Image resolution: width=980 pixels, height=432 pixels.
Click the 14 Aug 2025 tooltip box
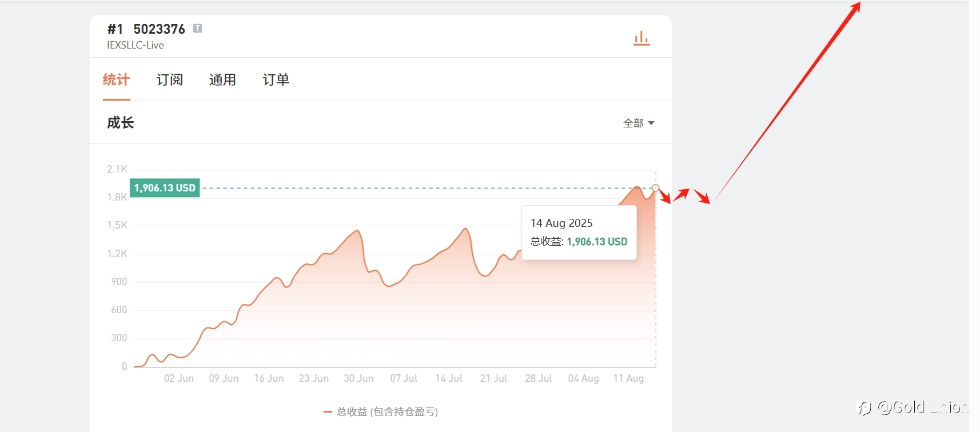(x=579, y=233)
